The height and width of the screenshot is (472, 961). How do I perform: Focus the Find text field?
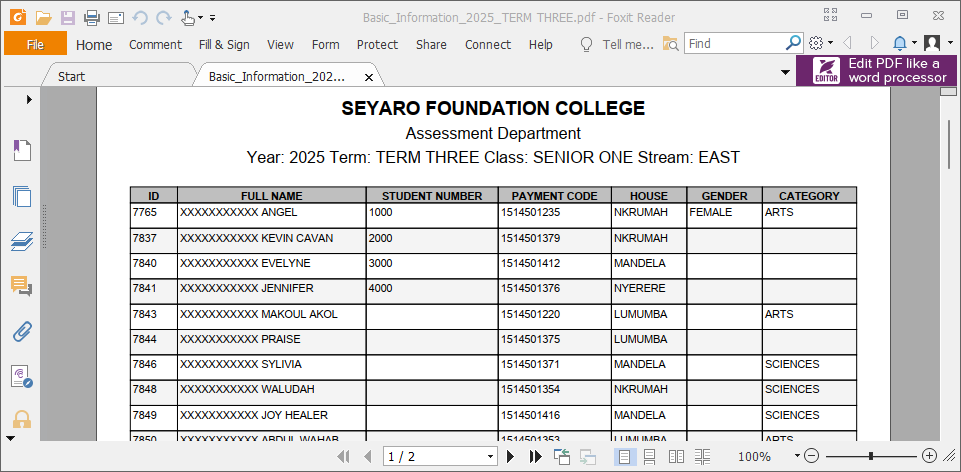tap(735, 44)
